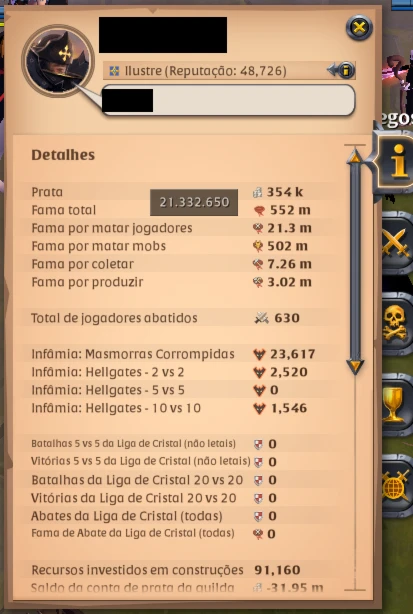Click the Fama por matar mobs icon
This screenshot has width=413, height=614.
coord(258,246)
